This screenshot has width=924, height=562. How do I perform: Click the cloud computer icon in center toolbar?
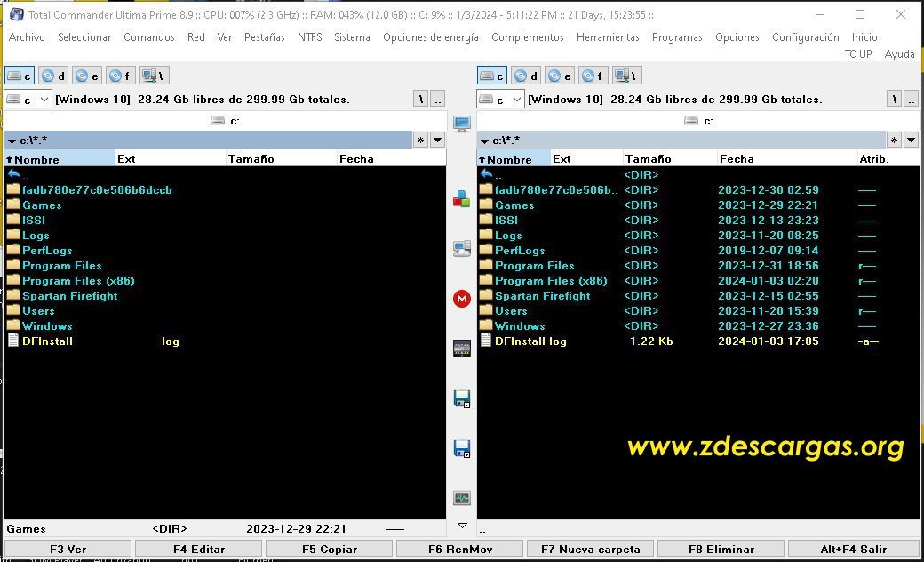461,248
